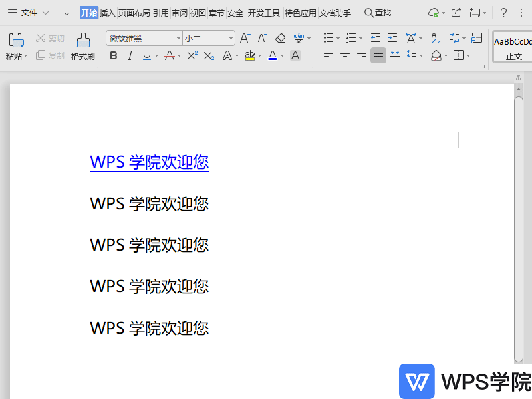Screen dimensions: 532x399
Task: Open the 查找 search function
Action: (376, 12)
